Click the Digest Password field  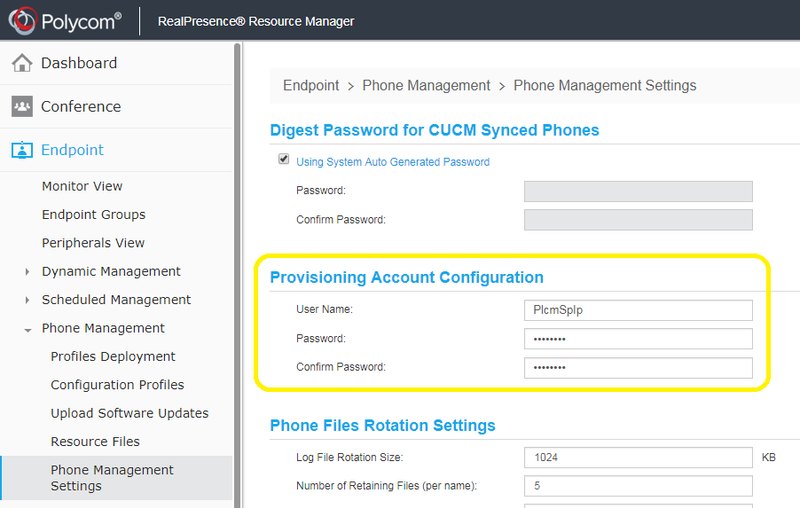[638, 191]
